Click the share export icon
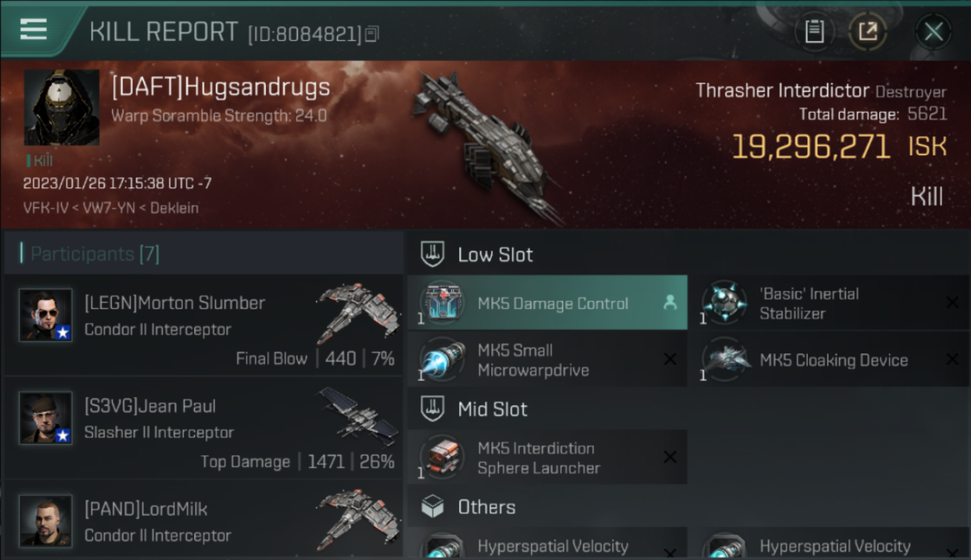 (867, 31)
